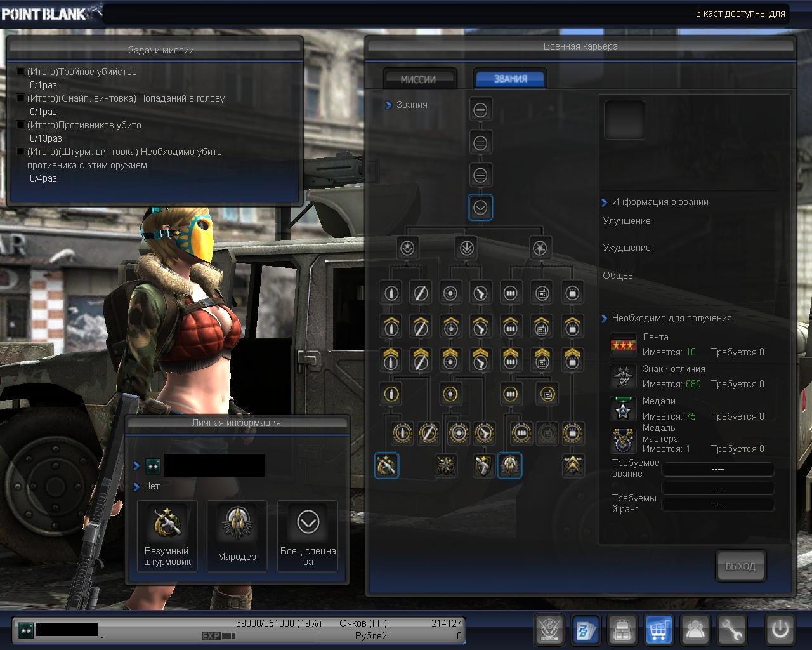This screenshot has height=650, width=812.
Task: Toggle the Попаданий в голову task checkbox
Action: 20,98
